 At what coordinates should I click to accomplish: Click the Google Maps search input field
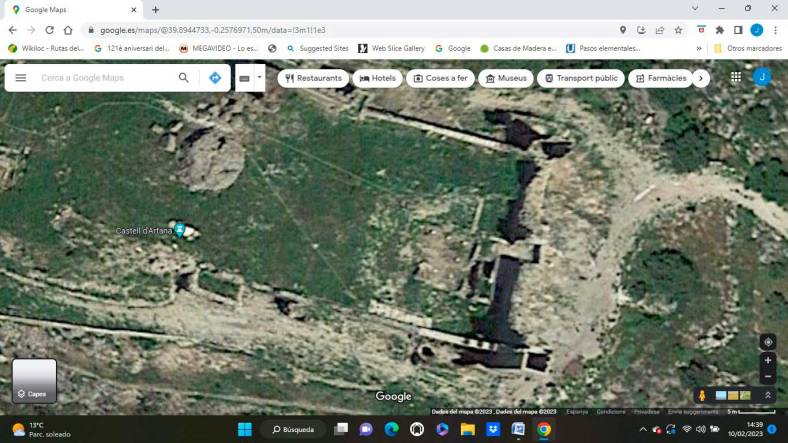point(105,78)
